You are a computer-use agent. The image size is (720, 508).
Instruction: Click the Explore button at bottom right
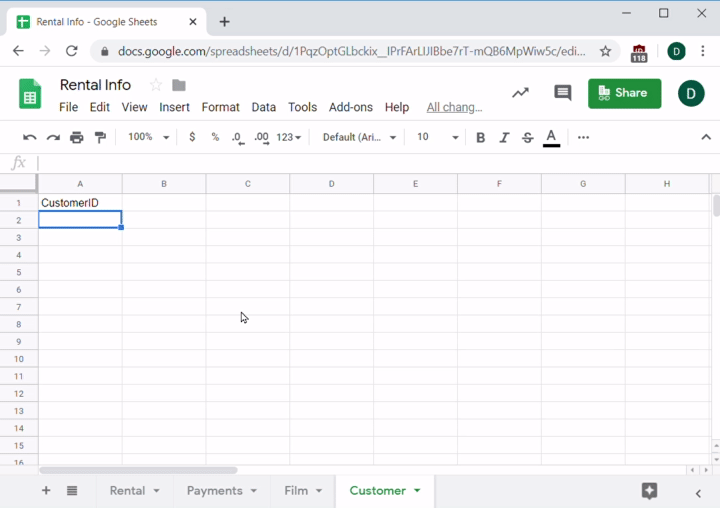649,490
